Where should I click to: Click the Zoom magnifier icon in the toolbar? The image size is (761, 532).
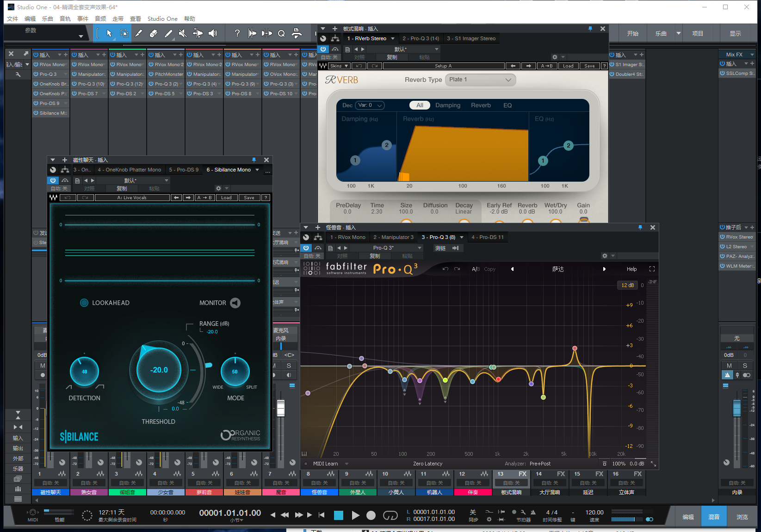281,33
